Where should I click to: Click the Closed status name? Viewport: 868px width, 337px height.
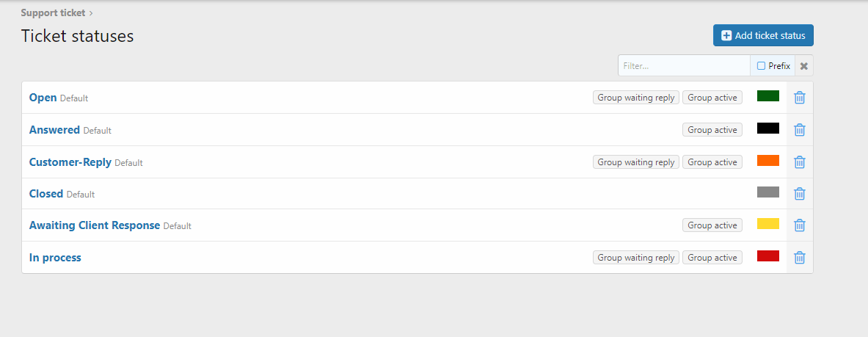(46, 194)
